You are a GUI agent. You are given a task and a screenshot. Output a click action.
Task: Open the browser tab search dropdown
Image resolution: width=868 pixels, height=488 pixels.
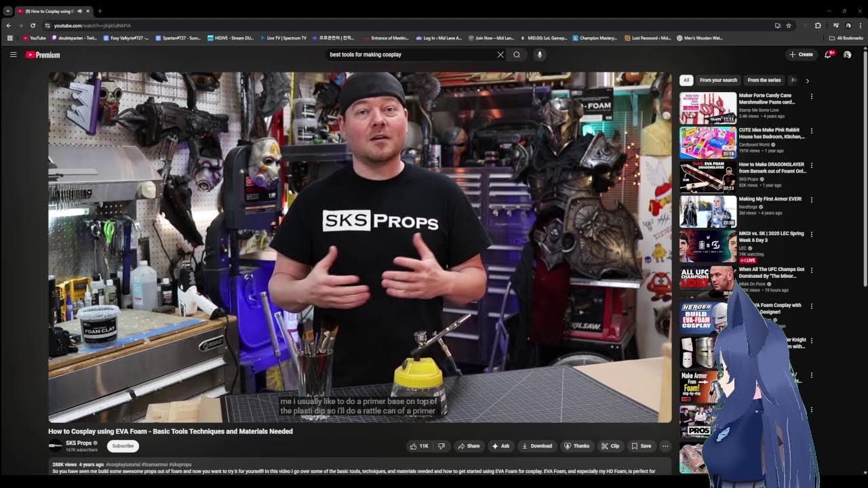(x=7, y=11)
